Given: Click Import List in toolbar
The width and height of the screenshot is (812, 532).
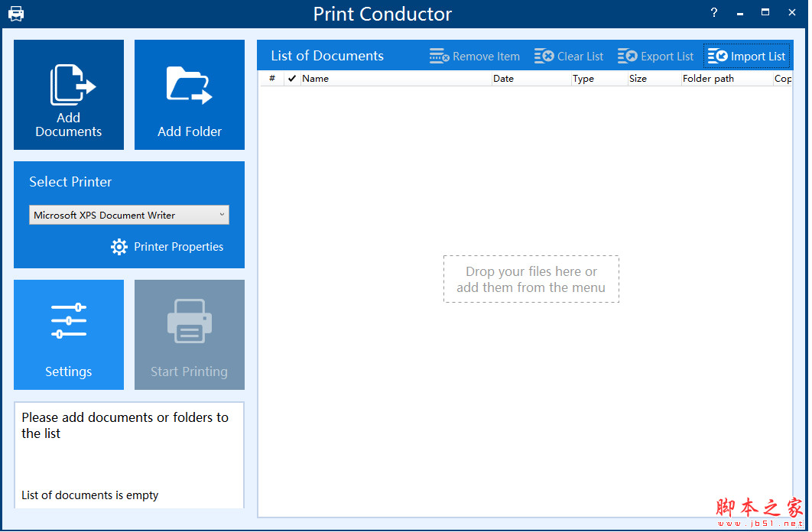Looking at the screenshot, I should (747, 56).
